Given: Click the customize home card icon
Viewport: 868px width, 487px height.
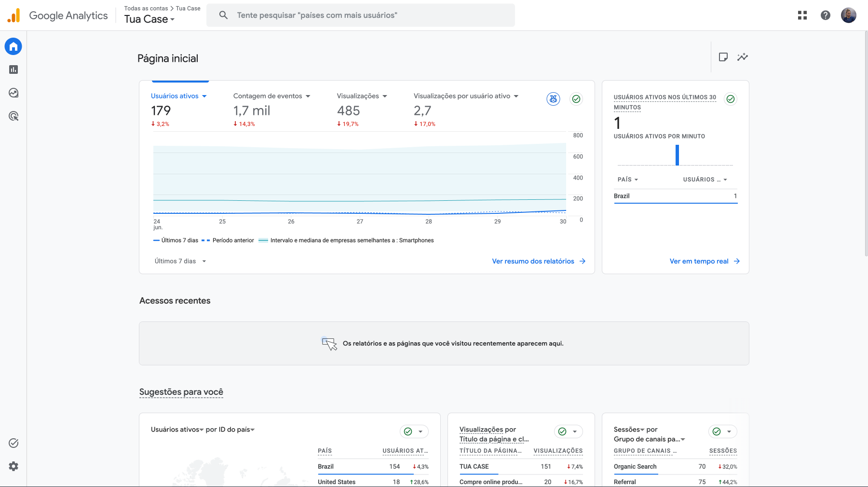Looking at the screenshot, I should click(x=723, y=57).
